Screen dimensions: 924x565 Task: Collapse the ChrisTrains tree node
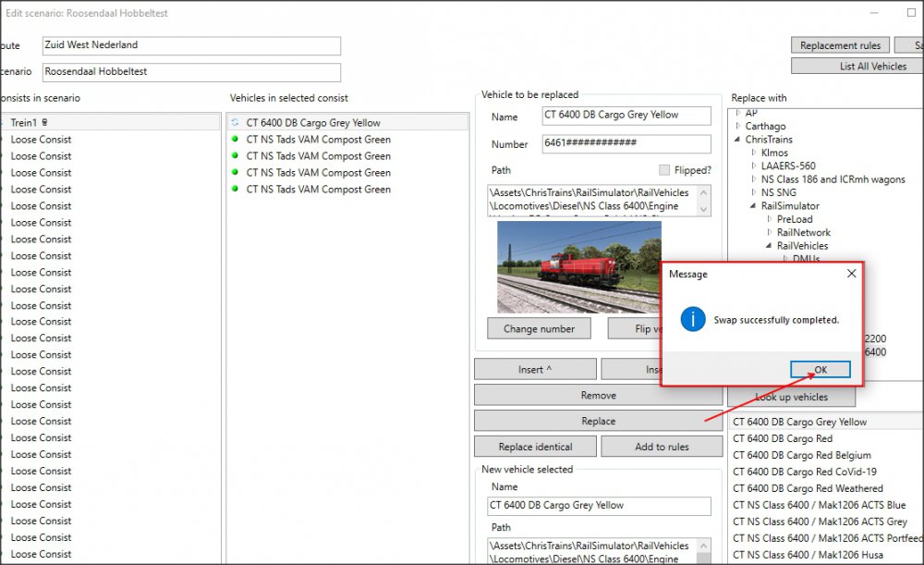(x=737, y=140)
